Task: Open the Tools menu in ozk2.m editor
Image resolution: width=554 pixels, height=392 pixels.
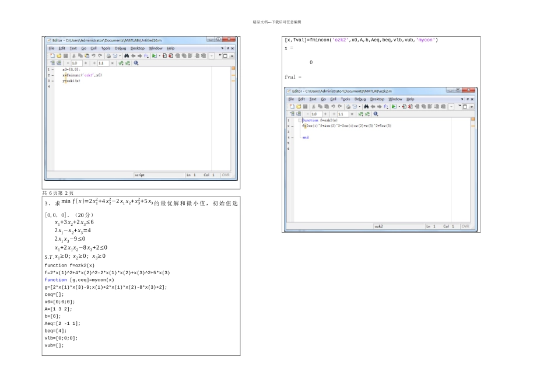Action: tap(346, 99)
